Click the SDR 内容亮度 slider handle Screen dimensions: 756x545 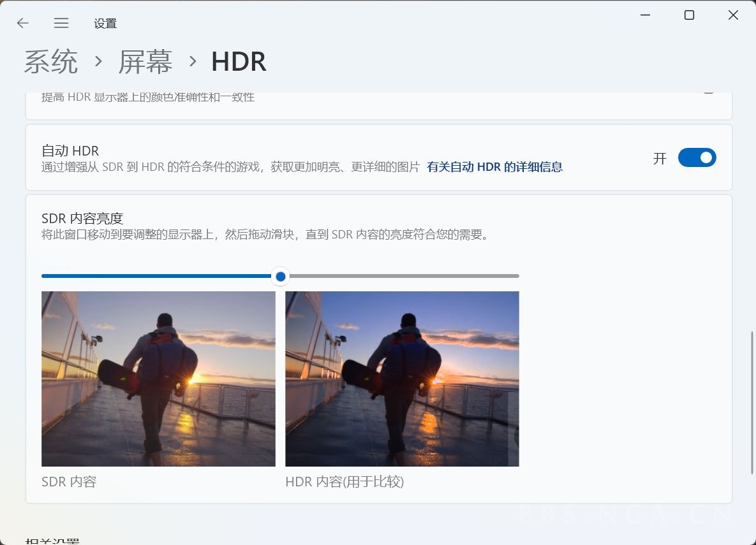pos(280,276)
